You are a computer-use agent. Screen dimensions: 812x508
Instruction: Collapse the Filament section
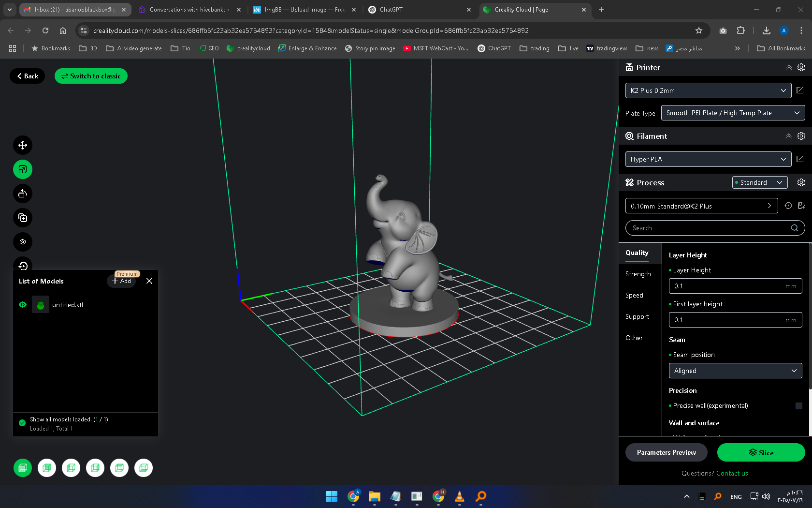click(789, 136)
